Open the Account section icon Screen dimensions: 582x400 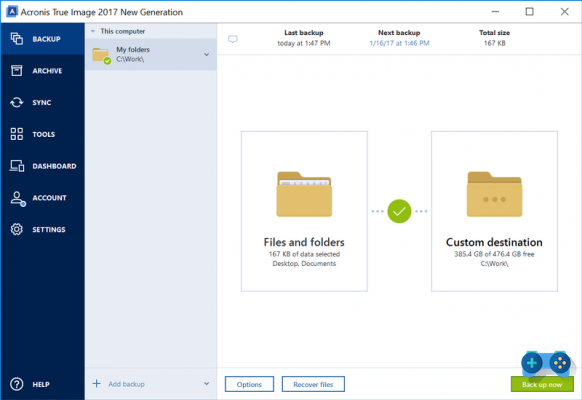coord(17,199)
